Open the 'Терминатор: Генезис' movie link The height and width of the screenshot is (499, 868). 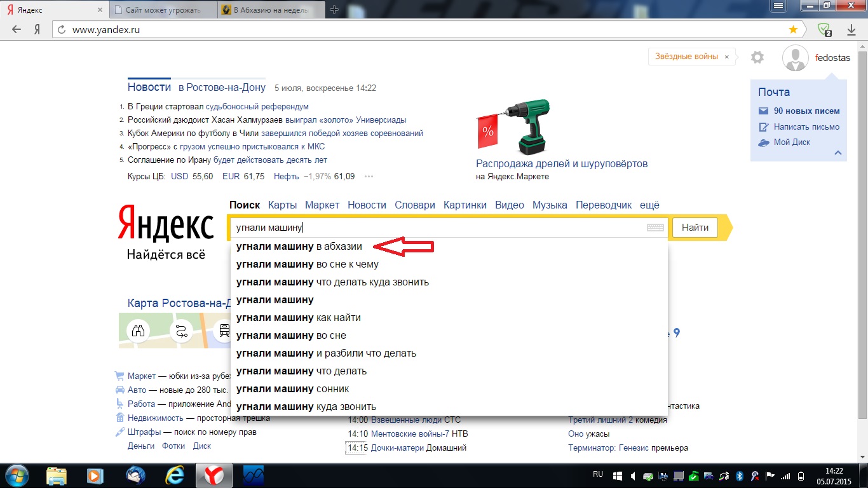[x=609, y=448]
